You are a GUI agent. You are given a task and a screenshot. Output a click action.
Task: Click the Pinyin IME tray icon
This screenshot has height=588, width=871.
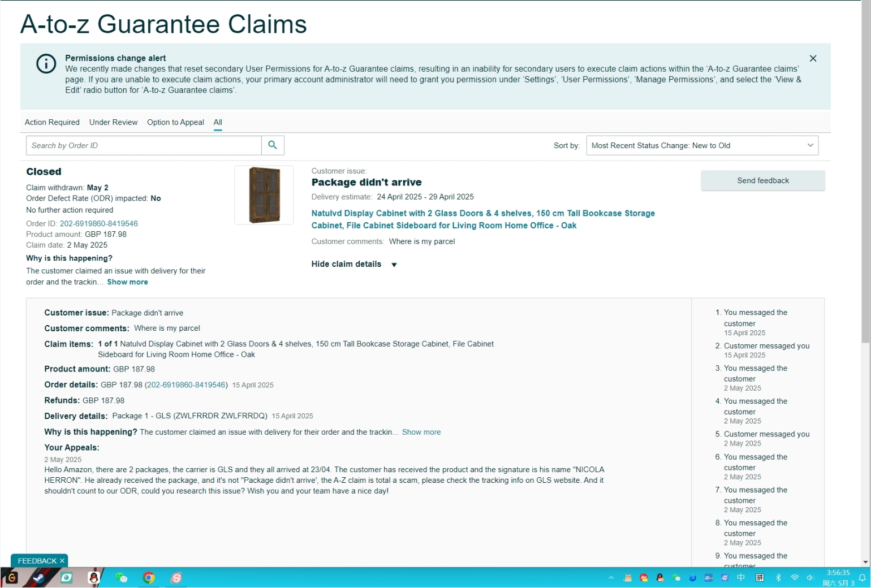click(760, 578)
